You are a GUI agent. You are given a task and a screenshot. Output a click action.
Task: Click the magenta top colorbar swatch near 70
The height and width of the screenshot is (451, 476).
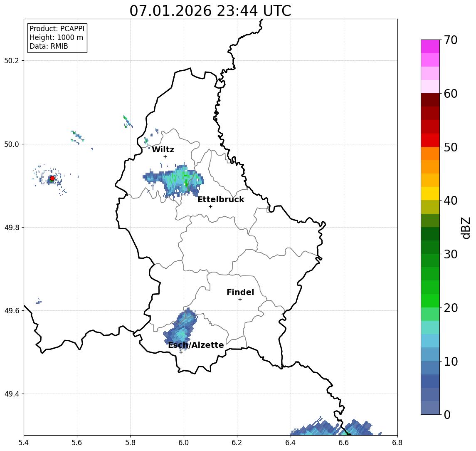coord(430,47)
